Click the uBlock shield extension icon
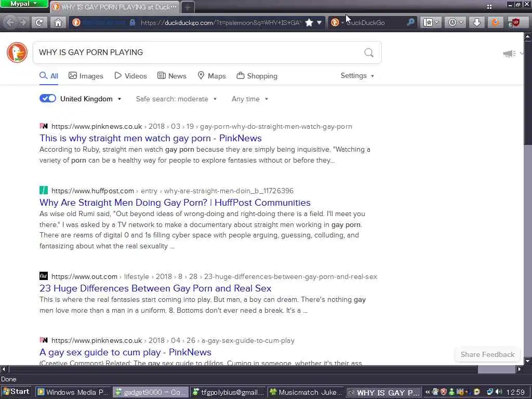Screen dimensions: 532x399 [515, 22]
